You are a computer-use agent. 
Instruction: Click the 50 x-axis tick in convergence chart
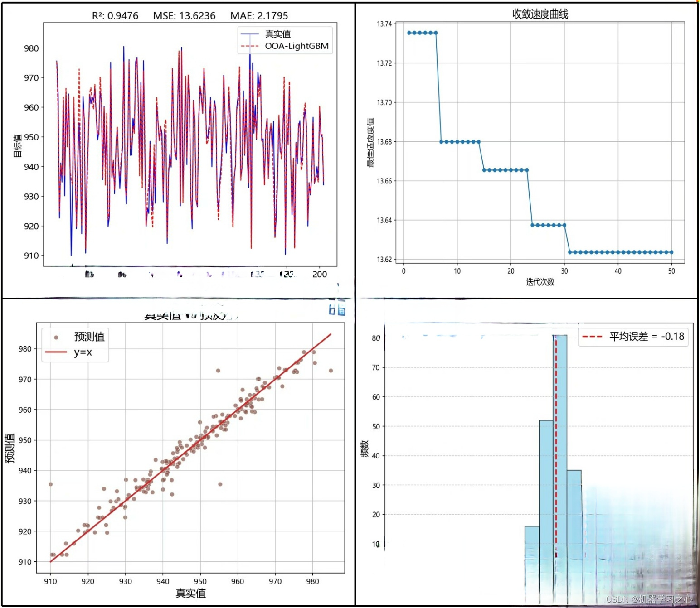click(x=671, y=271)
